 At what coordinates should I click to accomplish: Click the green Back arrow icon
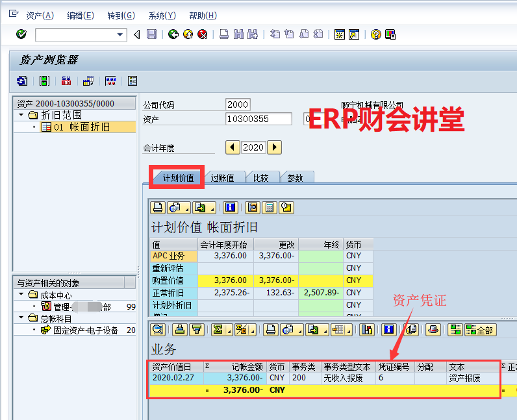tap(173, 34)
